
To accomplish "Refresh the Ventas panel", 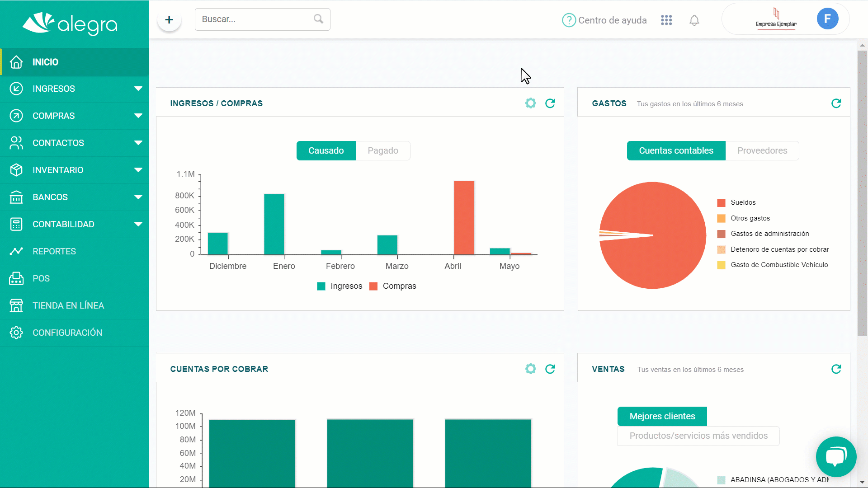I will 836,369.
